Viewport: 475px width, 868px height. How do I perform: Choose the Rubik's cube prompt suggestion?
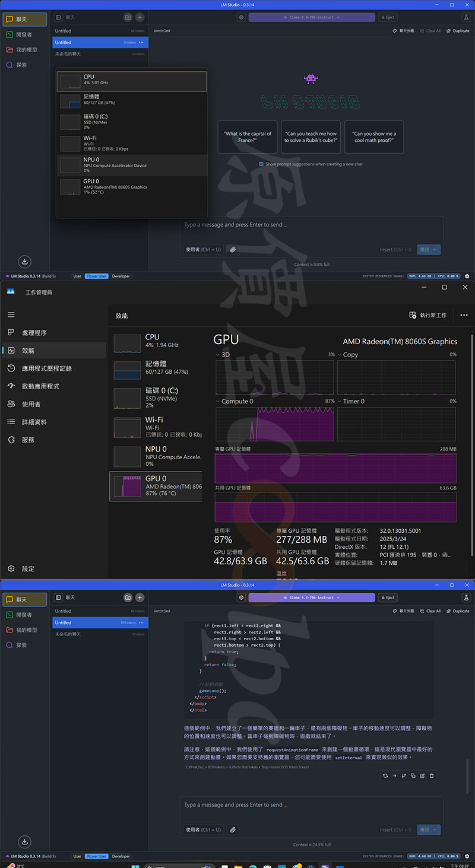(x=311, y=137)
